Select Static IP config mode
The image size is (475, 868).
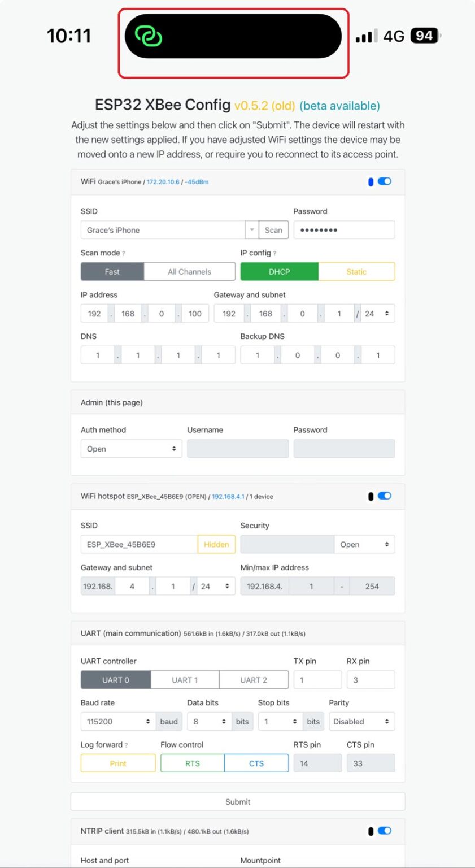356,271
